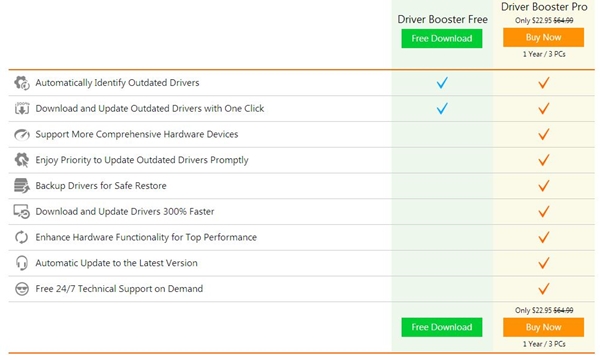Click the orange checkmark for Free 24/7 Technical Support

tap(544, 289)
